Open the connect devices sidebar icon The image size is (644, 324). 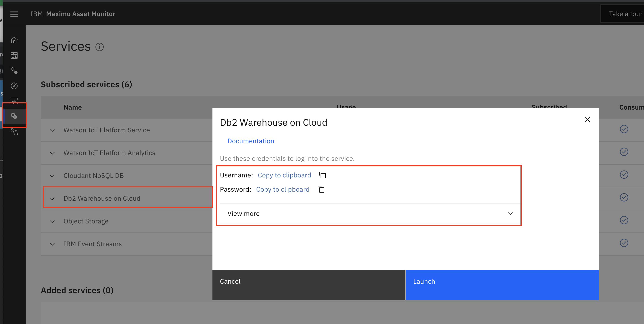click(x=14, y=70)
